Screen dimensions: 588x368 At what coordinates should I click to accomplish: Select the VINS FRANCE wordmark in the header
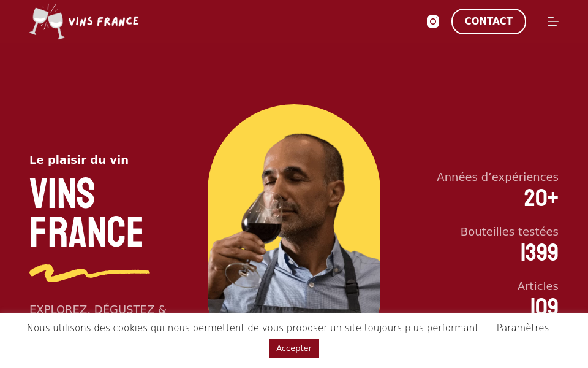(104, 21)
